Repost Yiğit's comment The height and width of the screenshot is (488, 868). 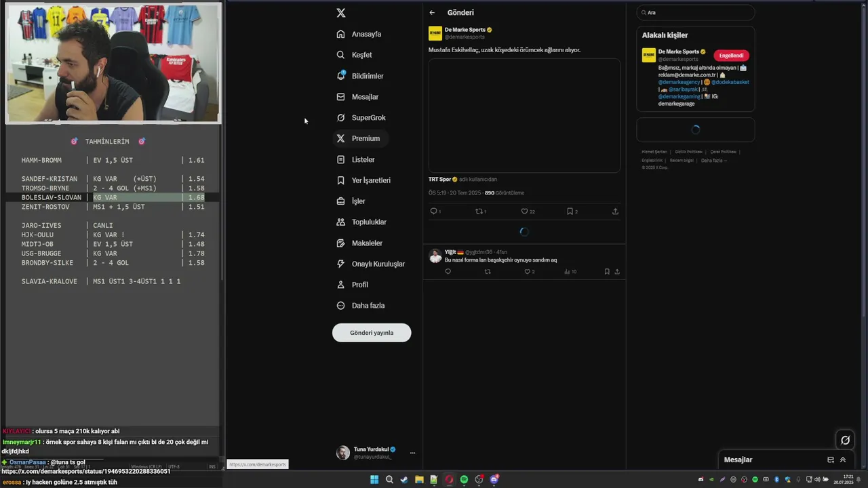coord(488,272)
